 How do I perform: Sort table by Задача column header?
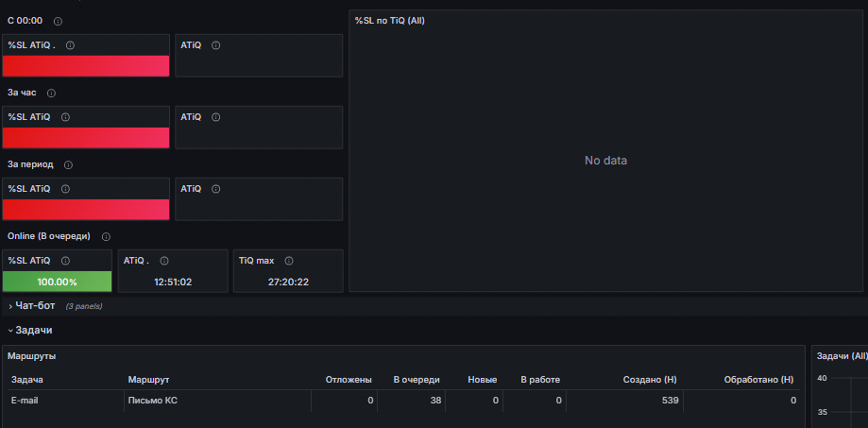tap(27, 380)
